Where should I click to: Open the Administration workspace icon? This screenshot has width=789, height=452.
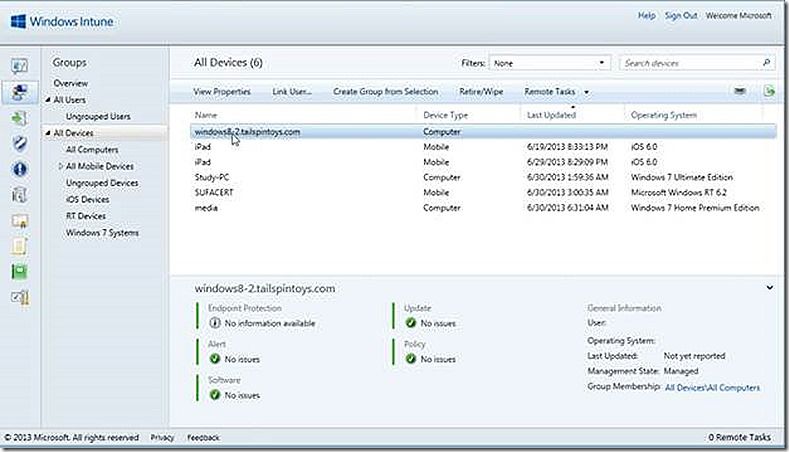20,297
